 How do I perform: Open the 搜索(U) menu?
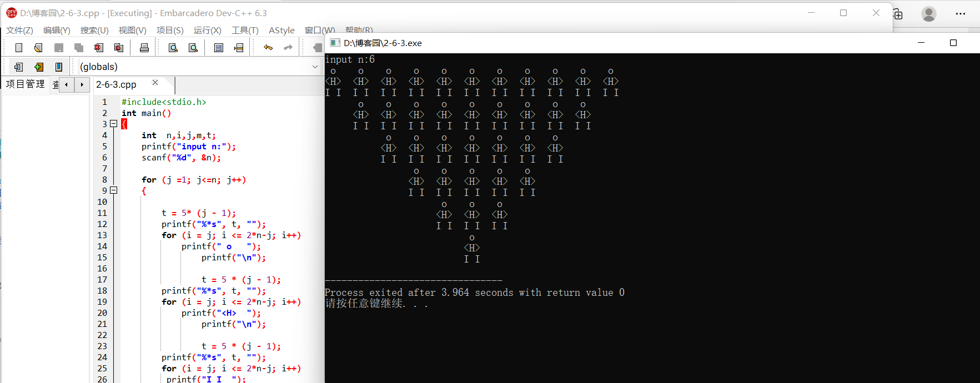click(94, 31)
